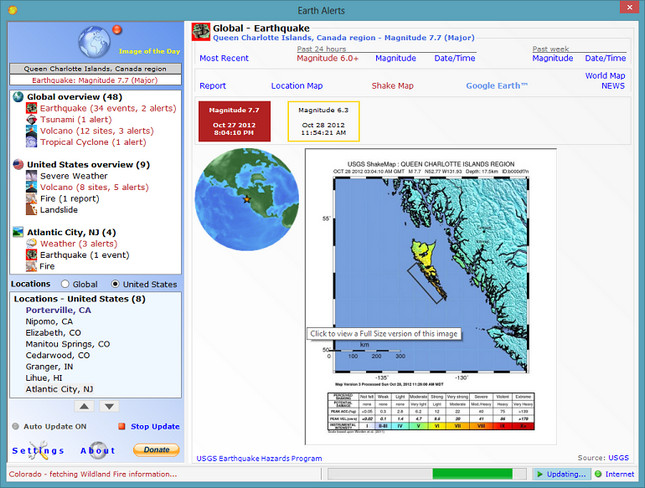Viewport: 645px width, 488px height.
Task: Toggle the Auto Update ON indicator
Action: pos(16,426)
